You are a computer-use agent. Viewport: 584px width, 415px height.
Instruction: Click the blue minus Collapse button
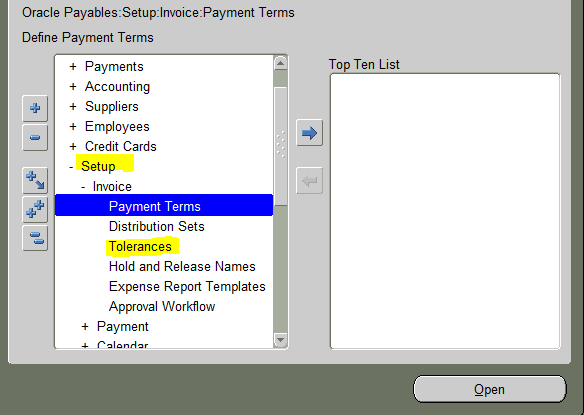pyautogui.click(x=35, y=138)
